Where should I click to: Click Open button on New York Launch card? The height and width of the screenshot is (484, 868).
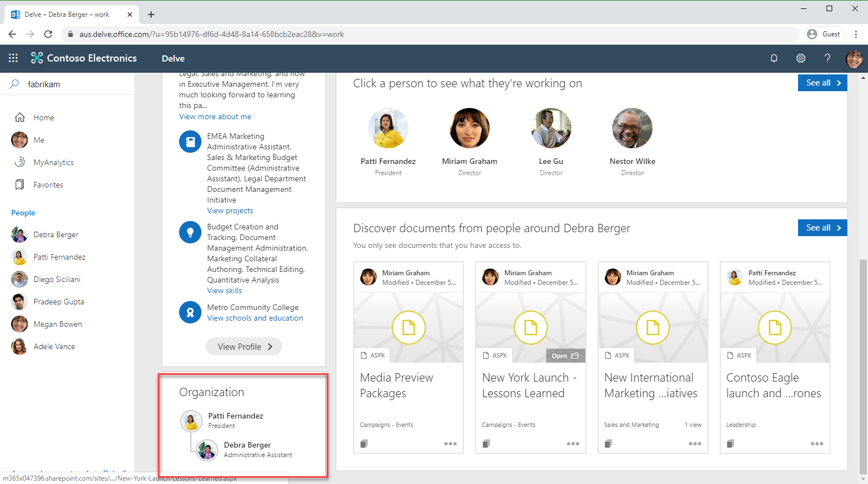coord(565,356)
